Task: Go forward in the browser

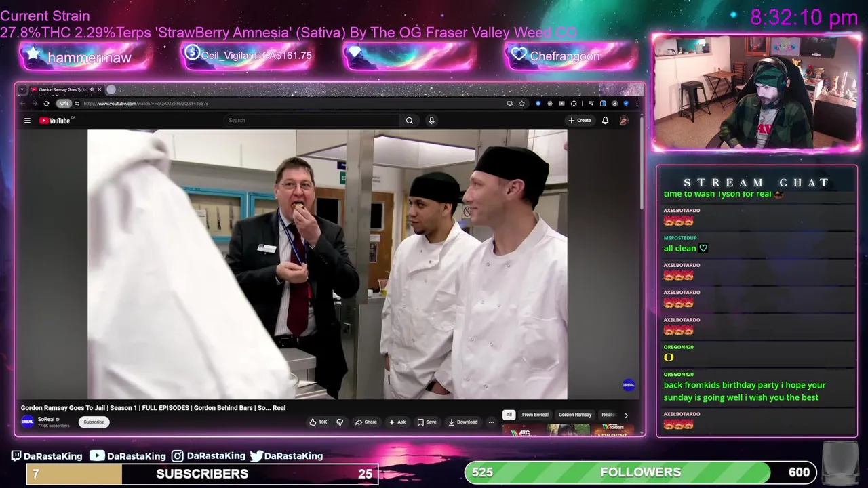Action: (34, 104)
